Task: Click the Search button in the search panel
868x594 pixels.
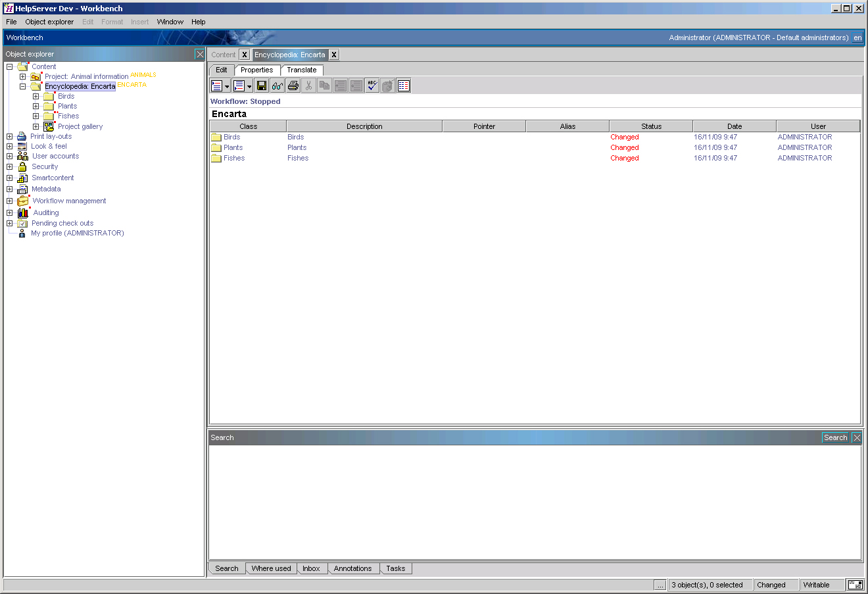Action: click(x=834, y=437)
